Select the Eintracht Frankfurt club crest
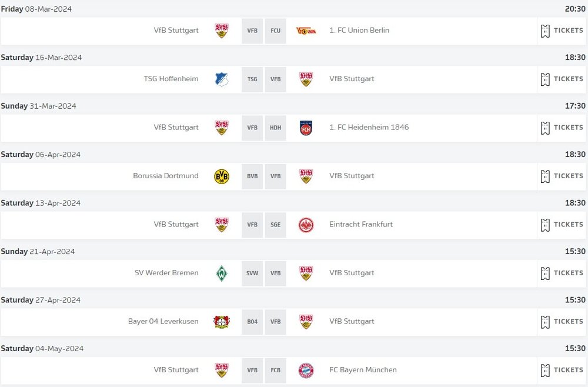The width and height of the screenshot is (588, 387). coord(305,224)
